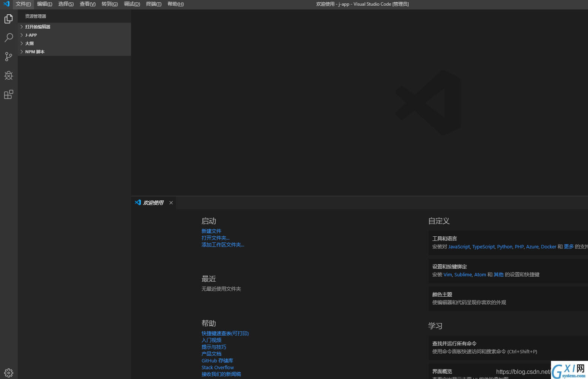
Task: Click the 新建文件 link
Action: [211, 231]
